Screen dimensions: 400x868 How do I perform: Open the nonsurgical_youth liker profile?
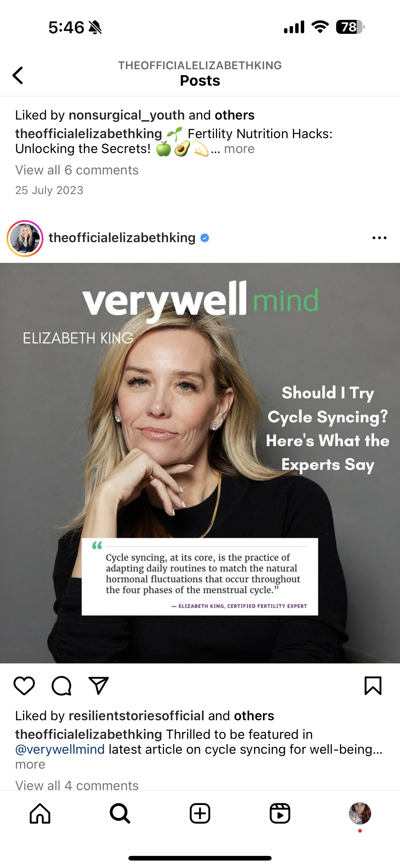click(x=127, y=115)
